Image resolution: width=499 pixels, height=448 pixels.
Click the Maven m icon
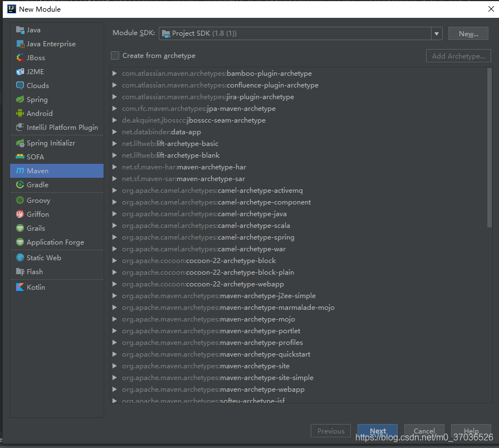[x=20, y=171]
